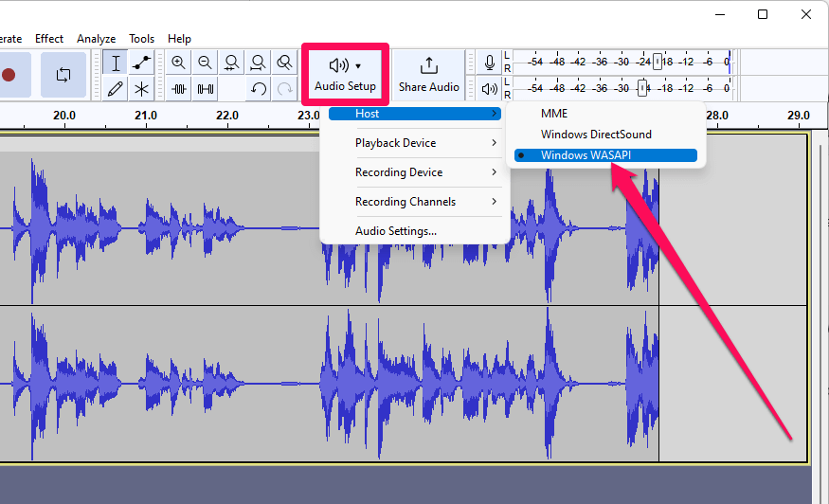Click the speaker playback meter icon
829x504 pixels.
coord(490,88)
